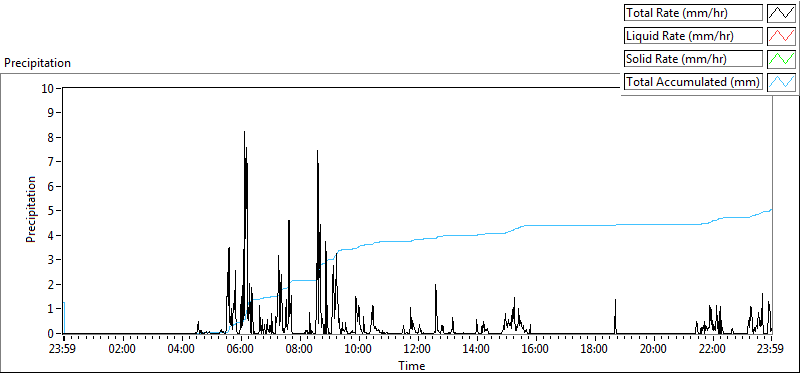The width and height of the screenshot is (800, 373).
Task: Click the 10 value on the y-axis
Action: [x=48, y=88]
